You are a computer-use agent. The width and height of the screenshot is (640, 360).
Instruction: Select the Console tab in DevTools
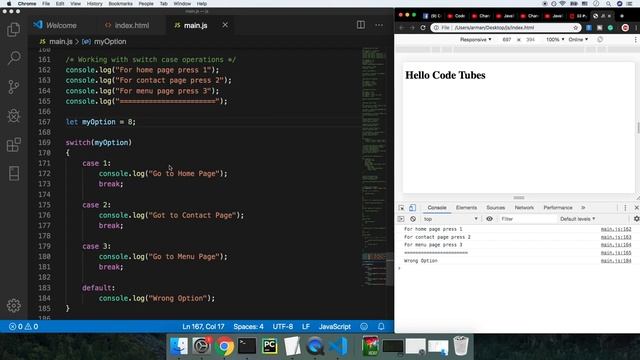(437, 208)
